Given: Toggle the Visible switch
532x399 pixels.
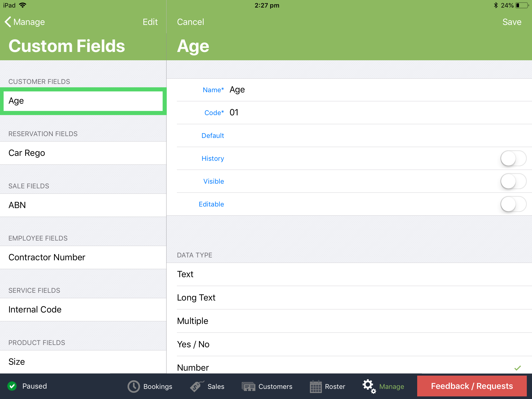Looking at the screenshot, I should pyautogui.click(x=513, y=181).
